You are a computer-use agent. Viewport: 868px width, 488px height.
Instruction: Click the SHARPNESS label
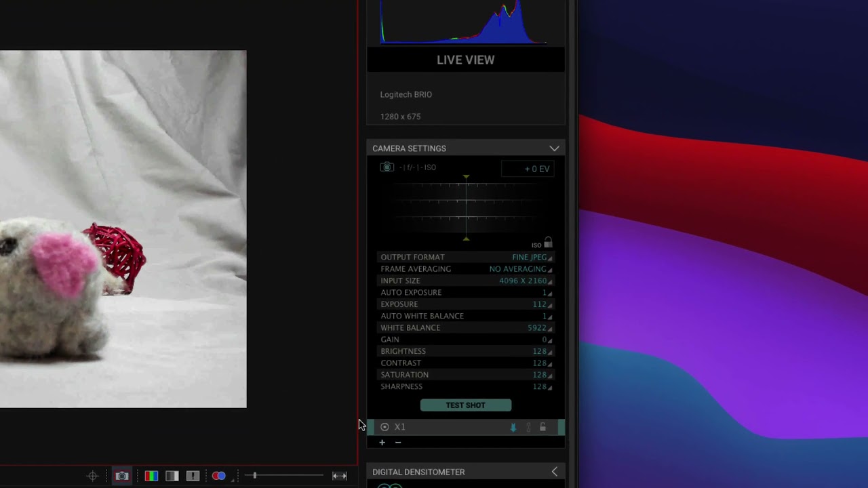tap(401, 386)
